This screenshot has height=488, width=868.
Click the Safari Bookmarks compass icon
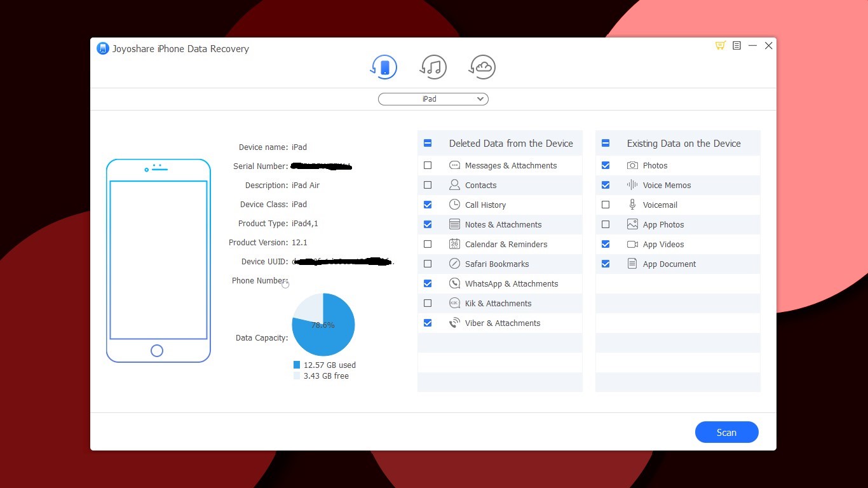454,264
